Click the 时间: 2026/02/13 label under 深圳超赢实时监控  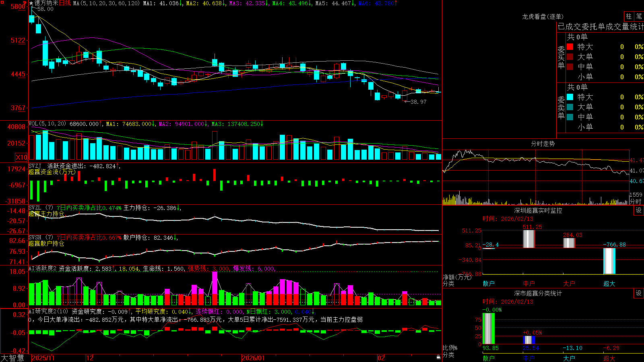(508, 219)
